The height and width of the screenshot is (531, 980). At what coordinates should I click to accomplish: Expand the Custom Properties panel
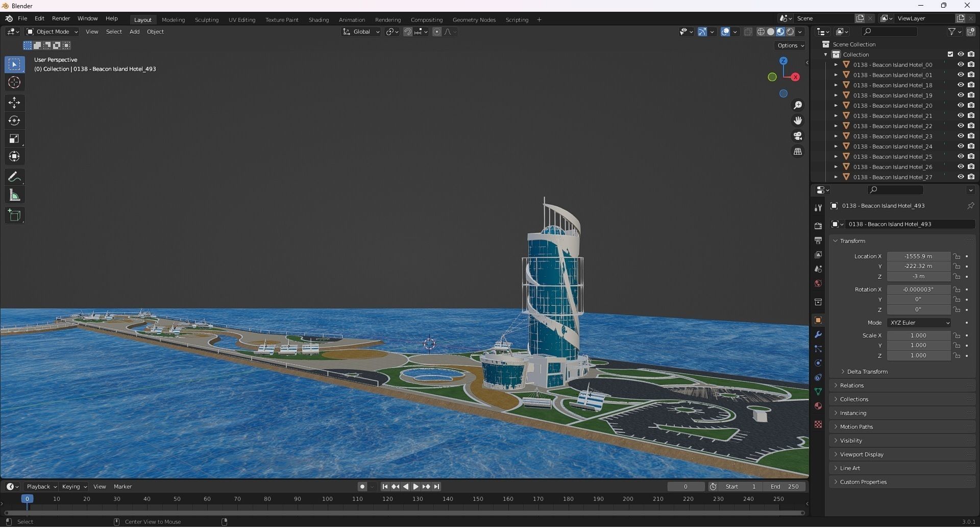click(863, 482)
